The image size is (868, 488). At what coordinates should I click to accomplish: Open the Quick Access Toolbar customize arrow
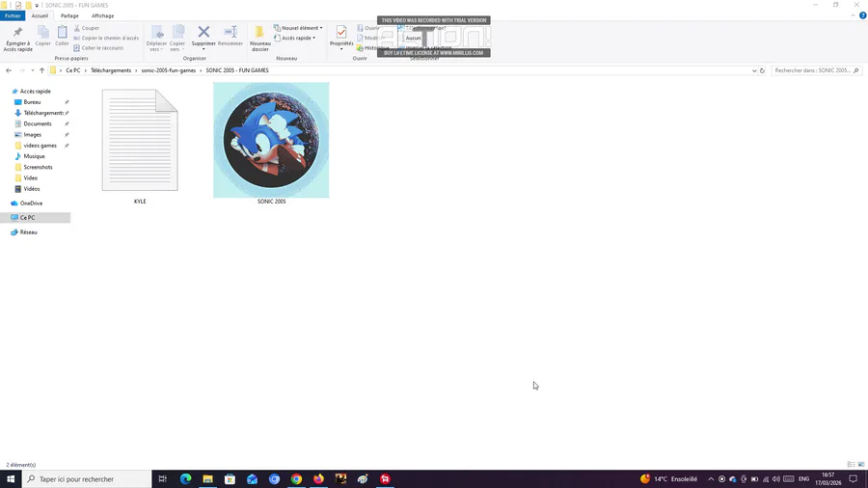(x=37, y=6)
